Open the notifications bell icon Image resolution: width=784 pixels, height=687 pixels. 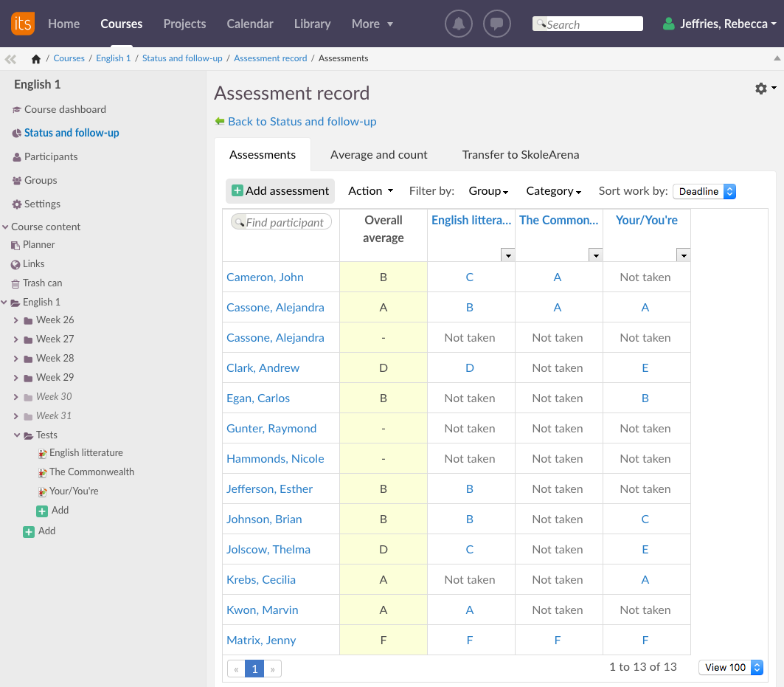458,24
